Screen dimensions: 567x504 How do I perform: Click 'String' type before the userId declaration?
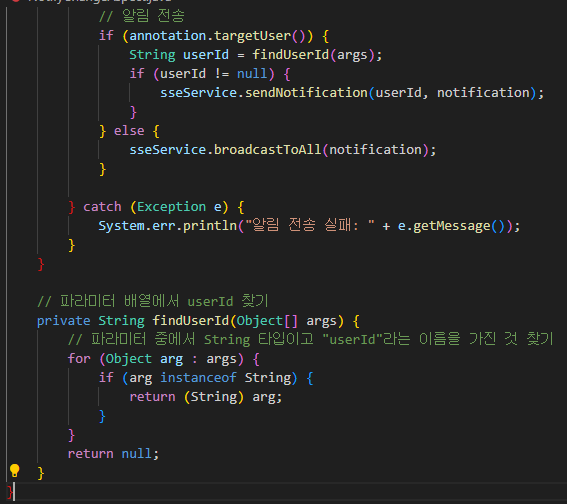tap(152, 55)
